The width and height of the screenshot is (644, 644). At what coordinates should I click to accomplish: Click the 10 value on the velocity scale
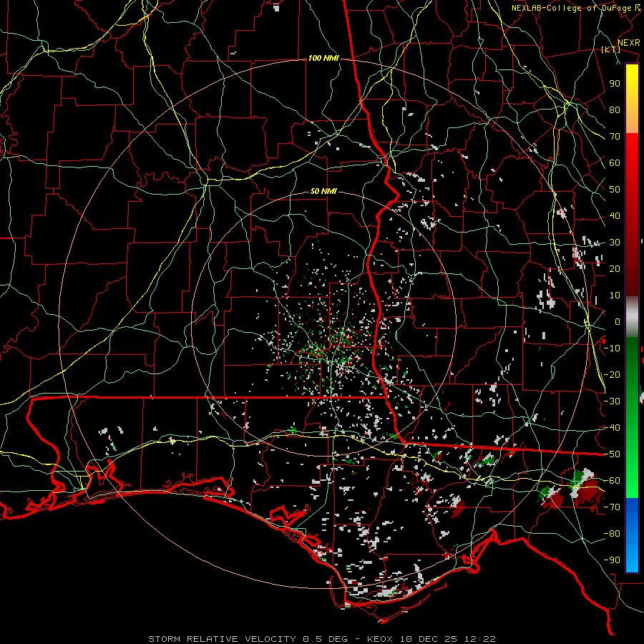(615, 296)
